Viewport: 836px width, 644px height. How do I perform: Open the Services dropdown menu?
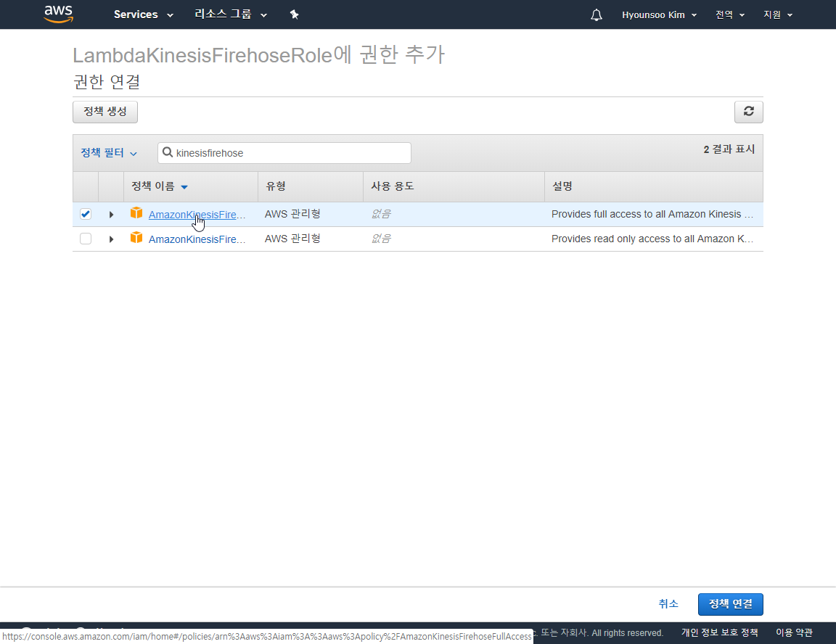[144, 15]
